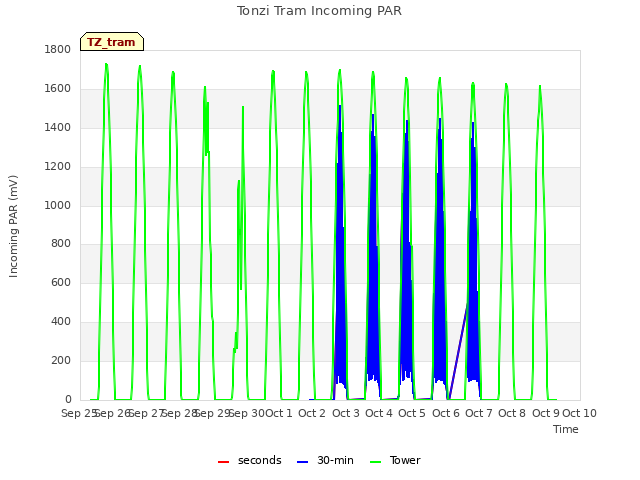Click the green Tower legend swatch
This screenshot has height=480, width=640.
coord(375,462)
